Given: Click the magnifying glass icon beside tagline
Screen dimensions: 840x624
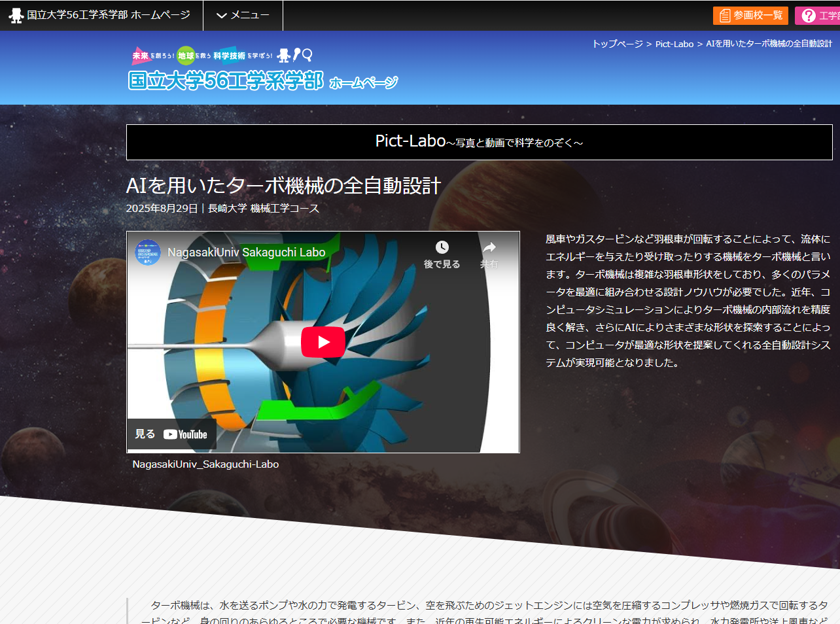Looking at the screenshot, I should click(307, 55).
